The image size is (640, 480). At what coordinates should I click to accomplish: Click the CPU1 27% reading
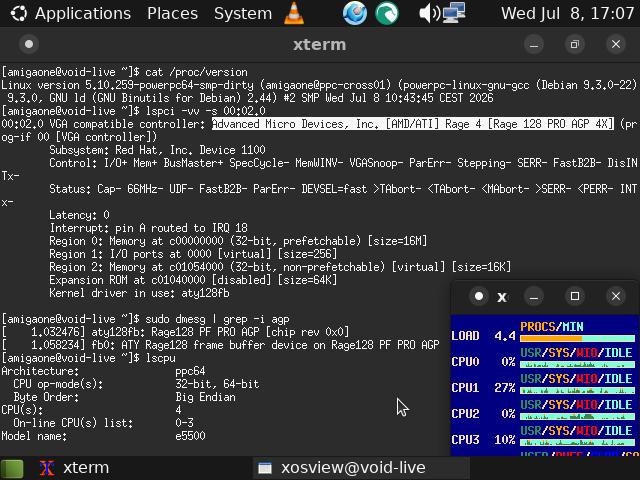pos(505,388)
